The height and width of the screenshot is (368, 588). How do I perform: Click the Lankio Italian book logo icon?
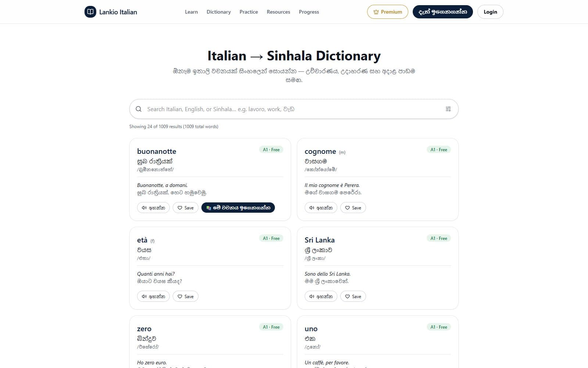click(x=90, y=12)
